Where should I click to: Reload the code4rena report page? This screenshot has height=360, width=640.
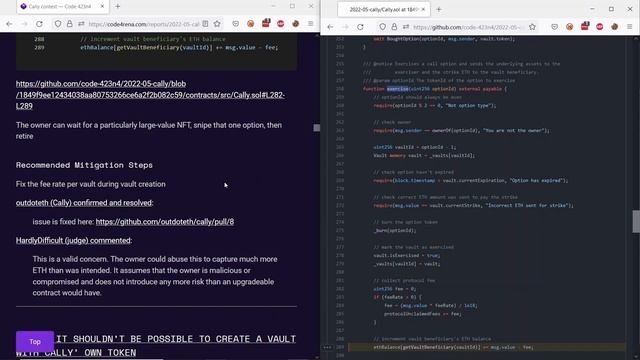pyautogui.click(x=39, y=24)
